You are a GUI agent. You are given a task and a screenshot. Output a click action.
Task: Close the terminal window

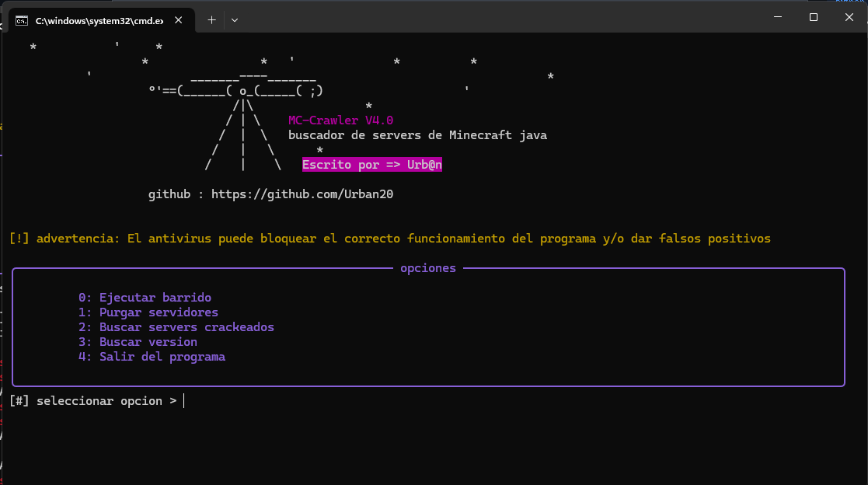click(x=849, y=17)
